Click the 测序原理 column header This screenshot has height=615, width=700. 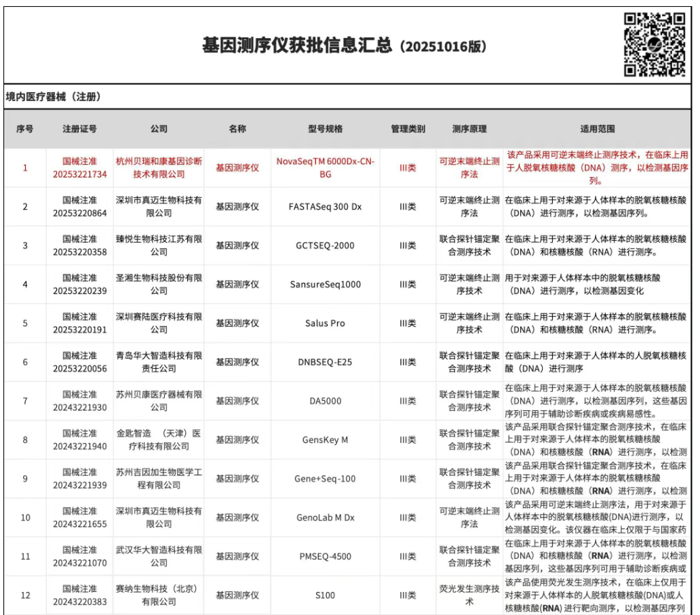coord(469,129)
